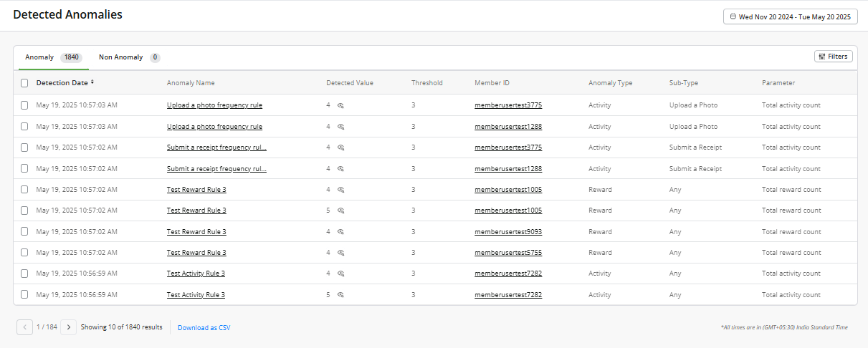Screen dimensions: 868x348
Task: Open the date range picker Nov 20 2024 - May 20 2025
Action: pyautogui.click(x=790, y=16)
